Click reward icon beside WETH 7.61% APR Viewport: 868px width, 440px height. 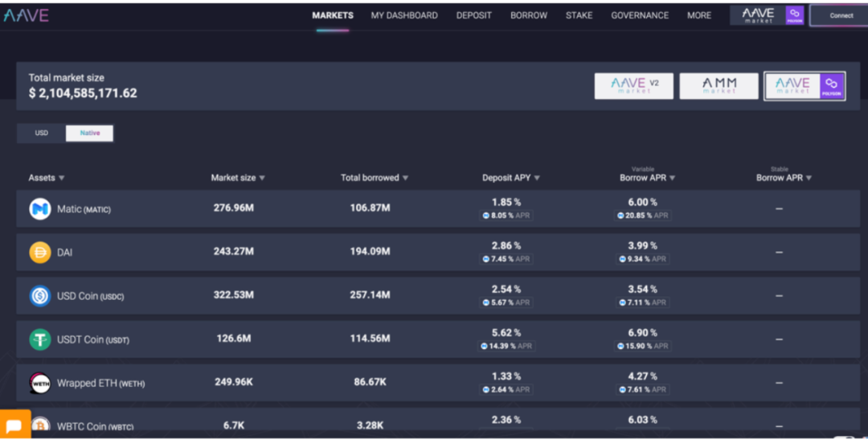click(x=622, y=389)
